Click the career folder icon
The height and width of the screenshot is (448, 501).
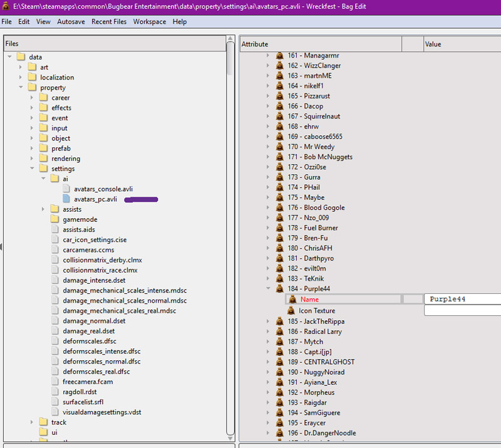click(x=43, y=98)
